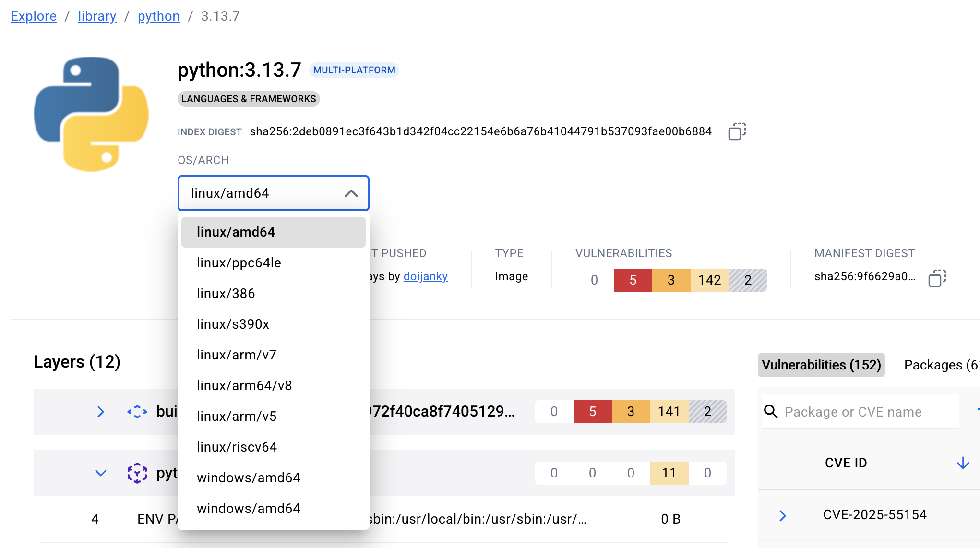
Task: Close the OS/ARCH dropdown
Action: (351, 193)
